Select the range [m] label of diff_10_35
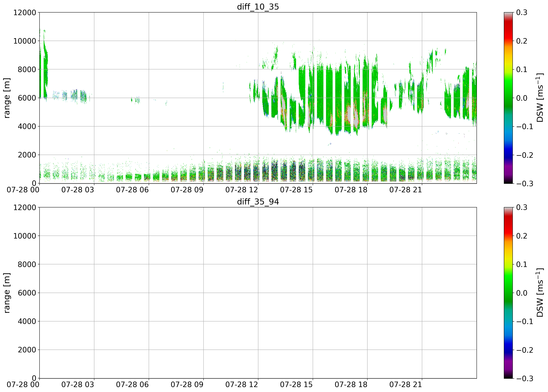The width and height of the screenshot is (548, 392). pyautogui.click(x=7, y=98)
